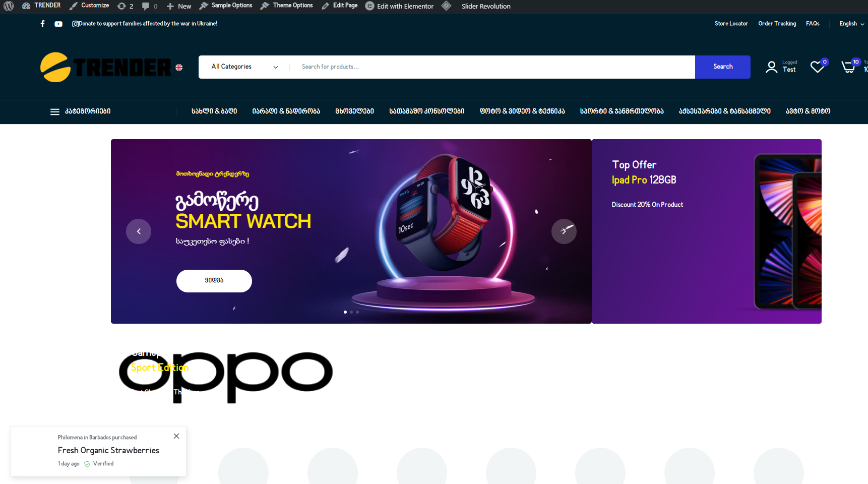
Task: Open comments bubble in admin bar
Action: [x=150, y=6]
